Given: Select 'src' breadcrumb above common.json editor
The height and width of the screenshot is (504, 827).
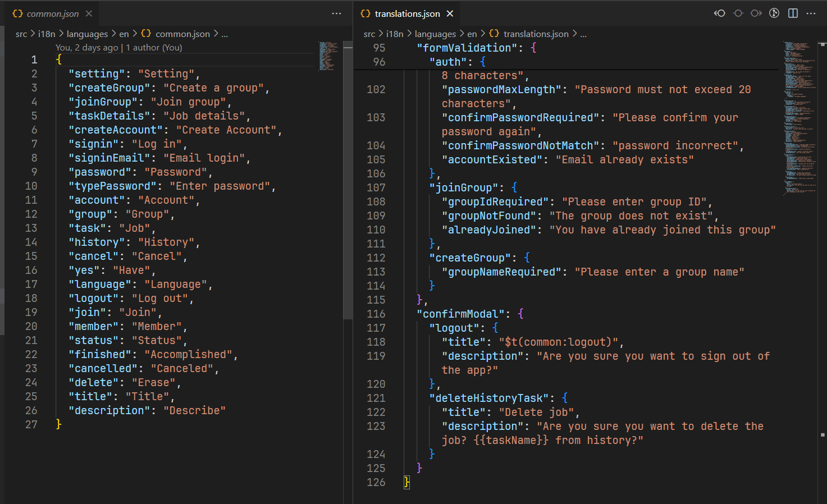Looking at the screenshot, I should 21,34.
